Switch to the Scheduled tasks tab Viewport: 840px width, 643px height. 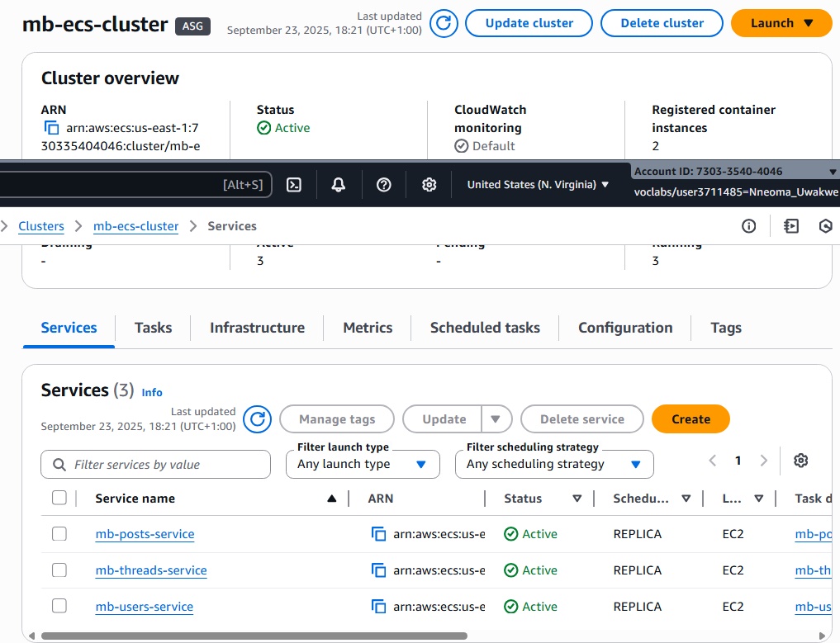pos(485,328)
